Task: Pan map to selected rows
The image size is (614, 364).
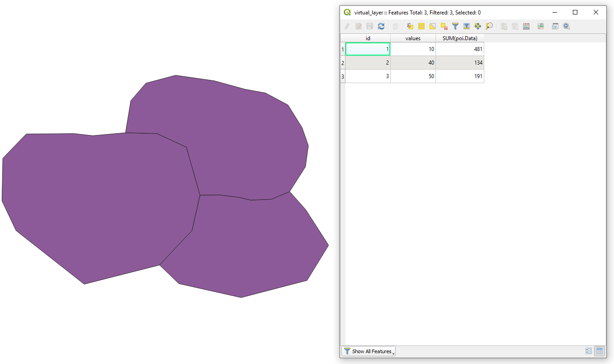Action: [478, 26]
